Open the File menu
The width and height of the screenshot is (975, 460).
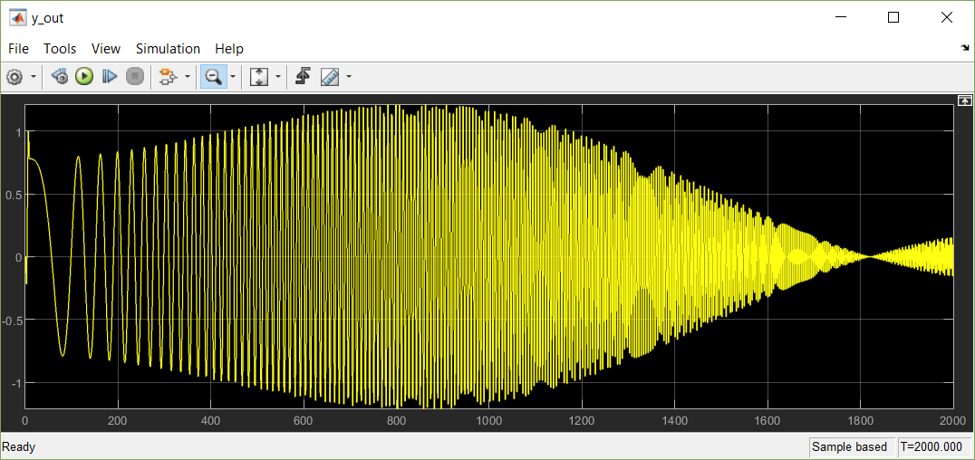pos(18,48)
